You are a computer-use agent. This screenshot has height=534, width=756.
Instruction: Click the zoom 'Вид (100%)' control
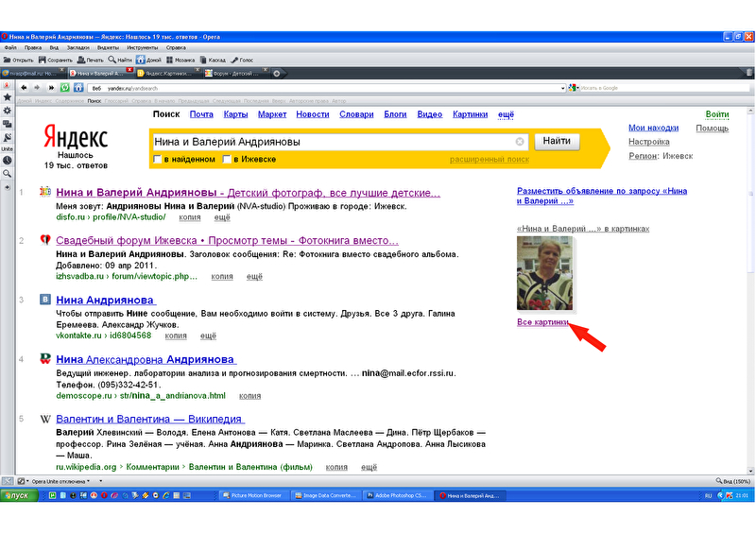pyautogui.click(x=732, y=480)
